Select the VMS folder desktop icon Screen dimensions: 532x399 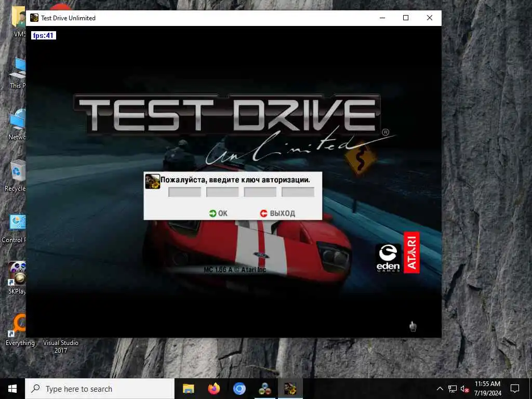coord(19,21)
